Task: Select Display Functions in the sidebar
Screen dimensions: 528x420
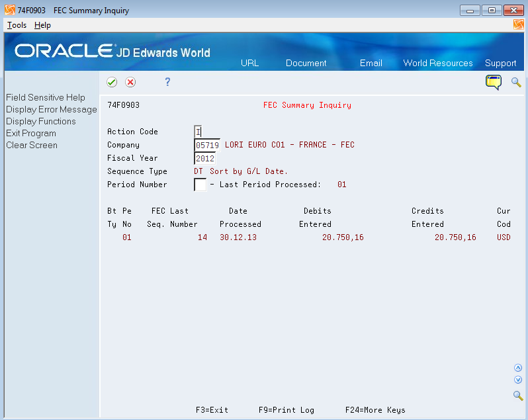Action: (41, 122)
